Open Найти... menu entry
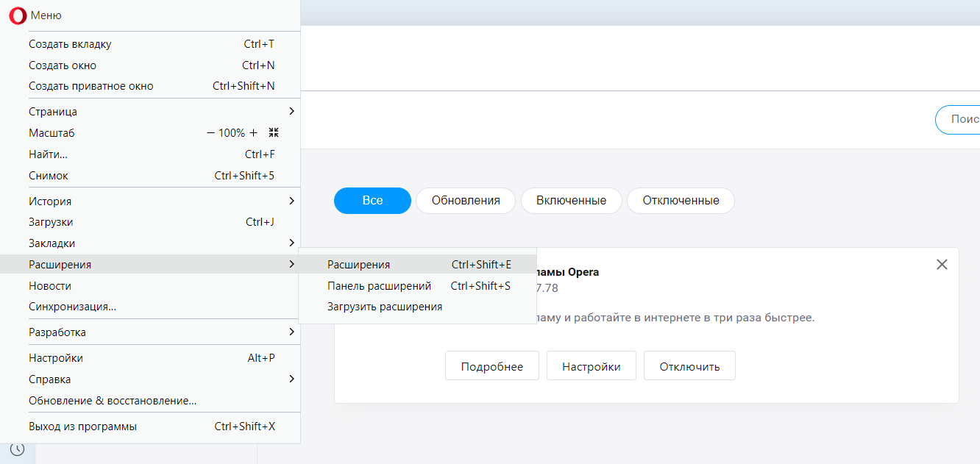This screenshot has width=980, height=464. tap(150, 154)
